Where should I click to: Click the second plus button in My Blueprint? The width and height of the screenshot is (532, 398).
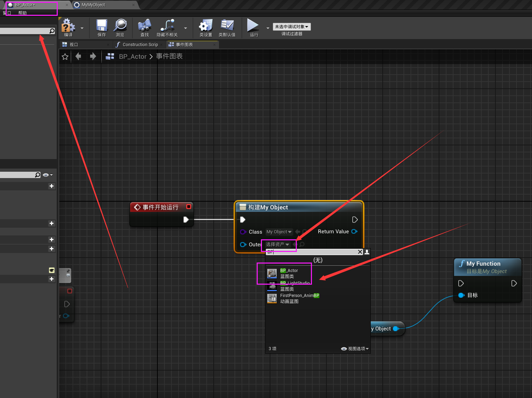[x=52, y=223]
